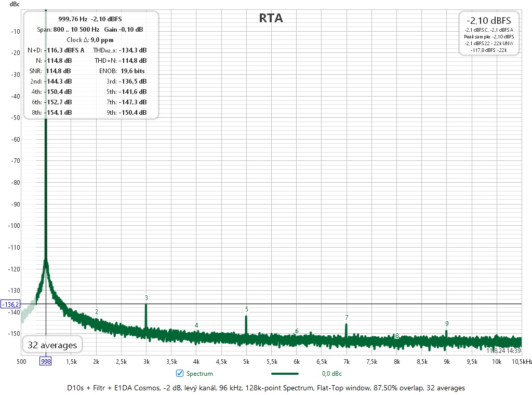532x395 pixels.
Task: Click the Clock Δ: 9,0 ppm value
Action: click(x=90, y=40)
